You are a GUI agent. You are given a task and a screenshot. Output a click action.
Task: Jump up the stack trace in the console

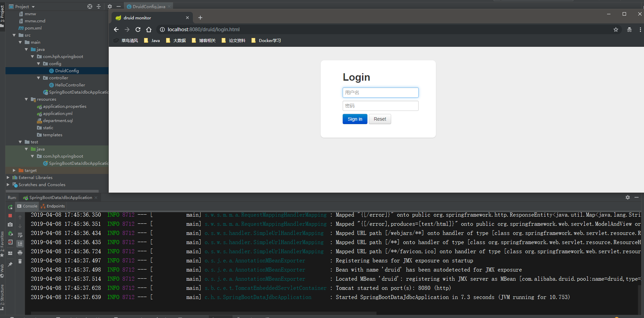click(20, 217)
